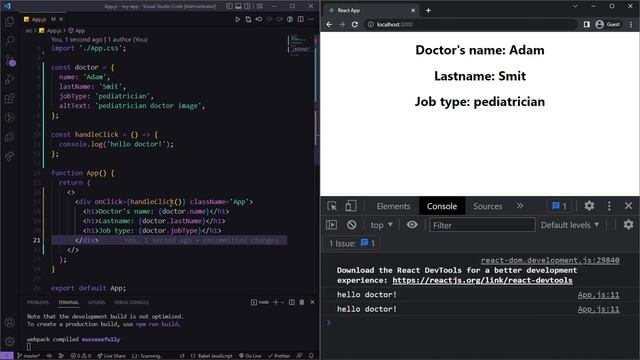640x360 pixels.
Task: Switch to the Elements tab in DevTools
Action: (x=393, y=206)
